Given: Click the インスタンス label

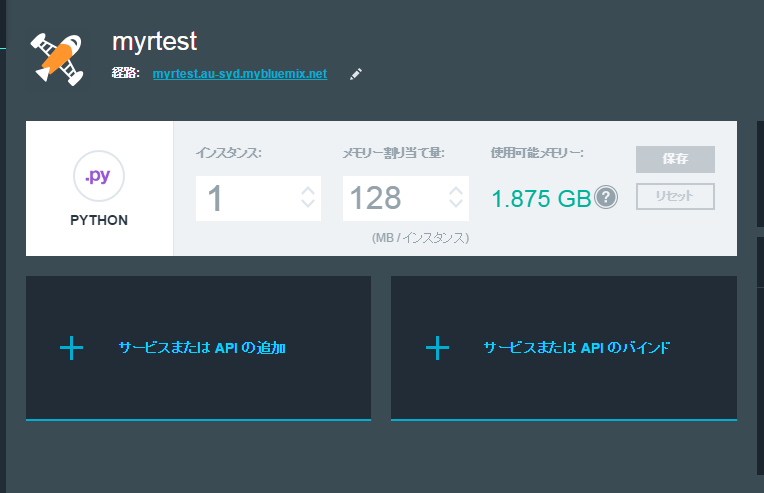Looking at the screenshot, I should [229, 153].
